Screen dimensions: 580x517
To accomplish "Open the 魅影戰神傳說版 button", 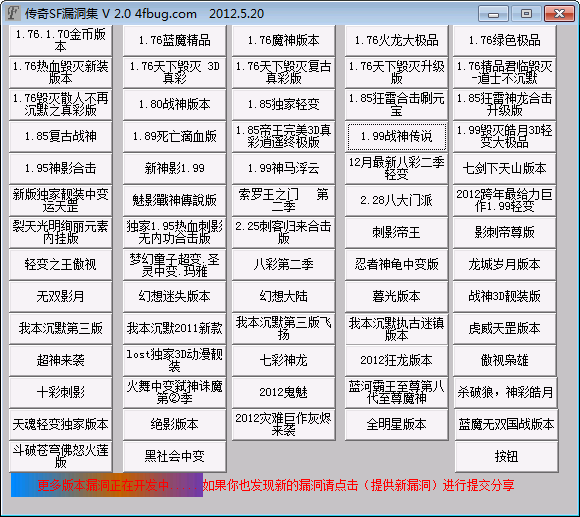I will (175, 200).
